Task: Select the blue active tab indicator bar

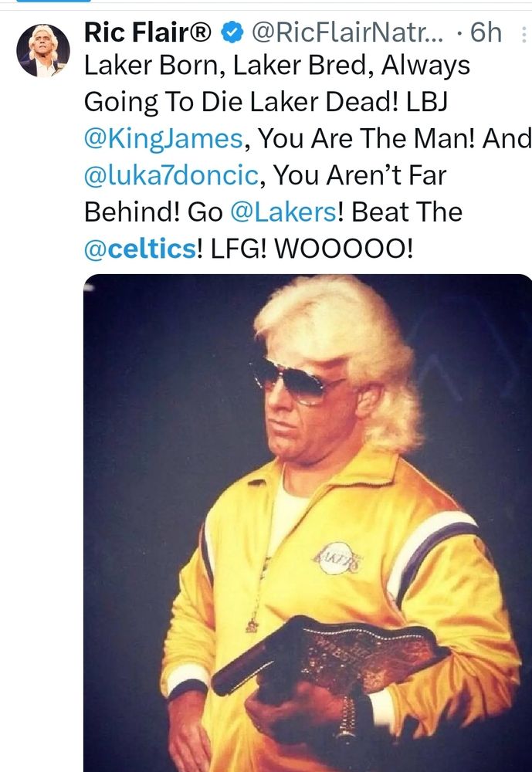Action: click(54, 1)
